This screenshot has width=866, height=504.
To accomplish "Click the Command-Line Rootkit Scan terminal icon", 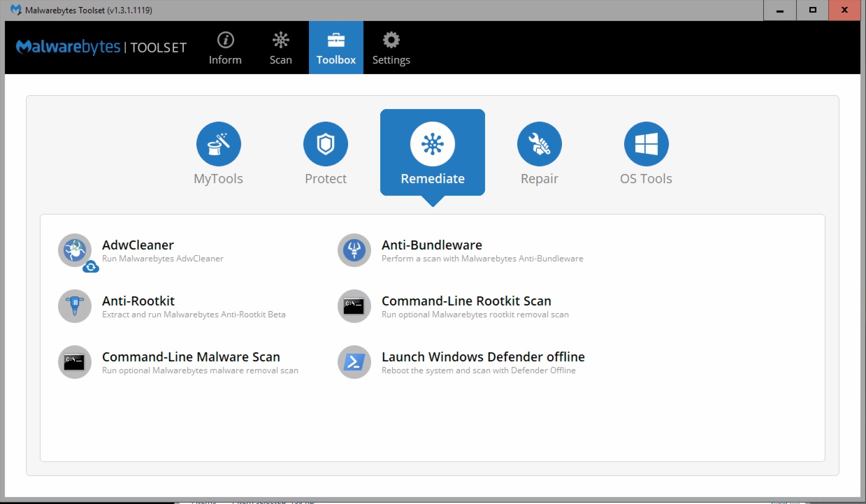I will 354,306.
